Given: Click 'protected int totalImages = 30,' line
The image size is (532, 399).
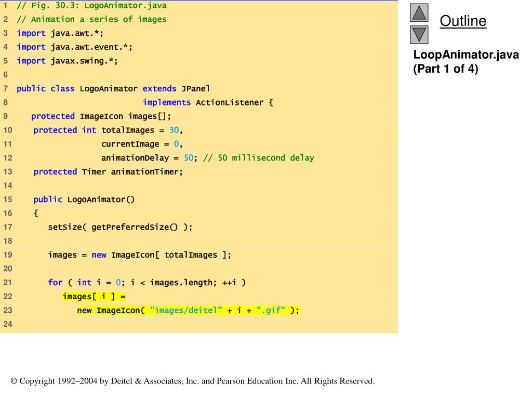Looking at the screenshot, I should 108,130.
